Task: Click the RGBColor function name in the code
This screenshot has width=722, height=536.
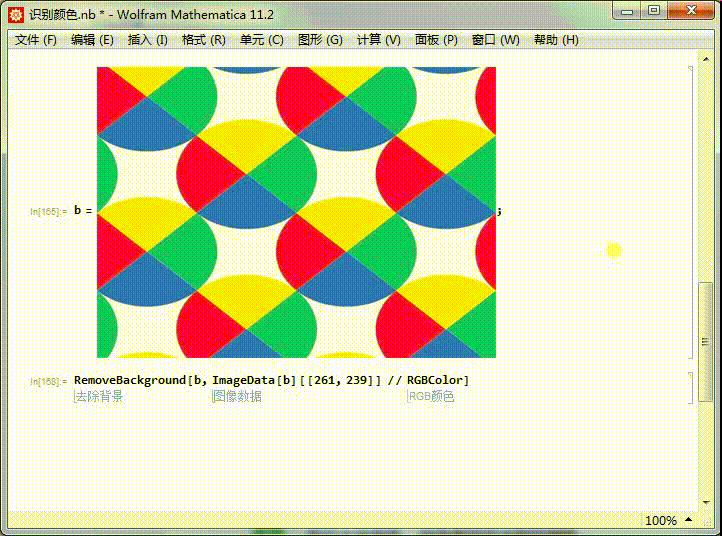Action: point(435,380)
